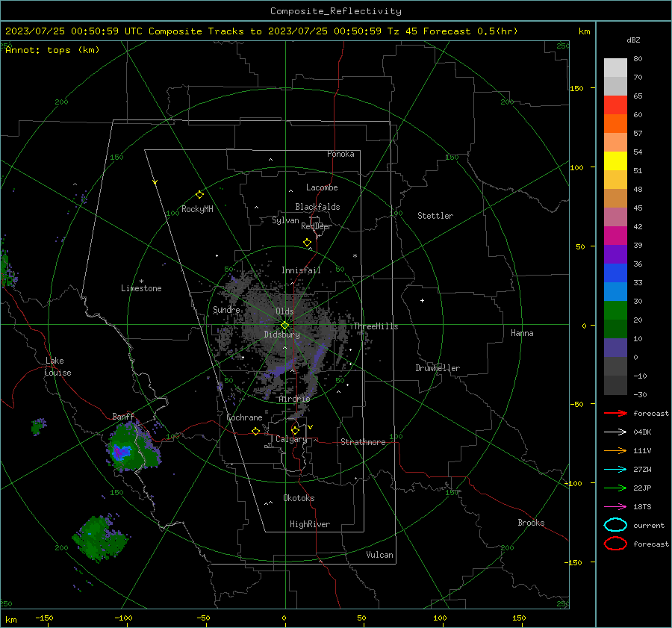Image resolution: width=672 pixels, height=628 pixels.
Task: Click yellow diamond marker above Calgary
Action: tap(295, 430)
